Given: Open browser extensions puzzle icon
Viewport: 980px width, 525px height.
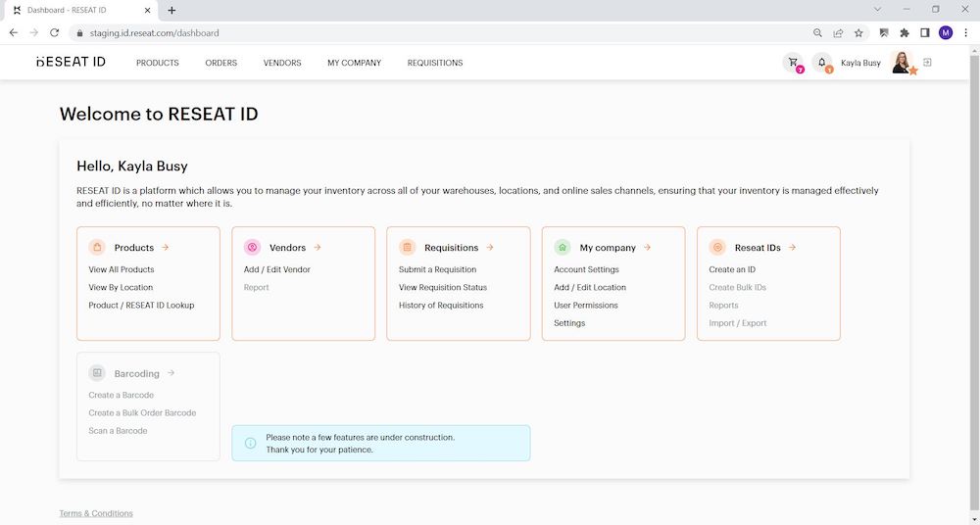Looking at the screenshot, I should (905, 33).
